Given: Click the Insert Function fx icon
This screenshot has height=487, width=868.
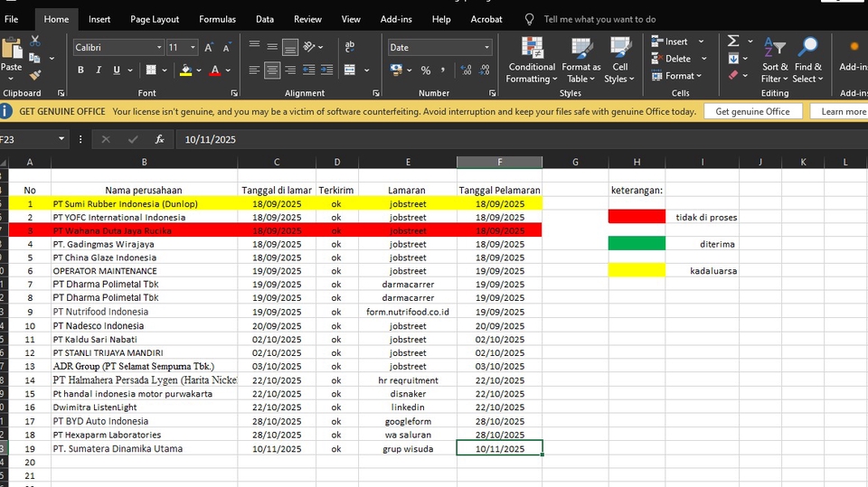Looking at the screenshot, I should (x=159, y=139).
